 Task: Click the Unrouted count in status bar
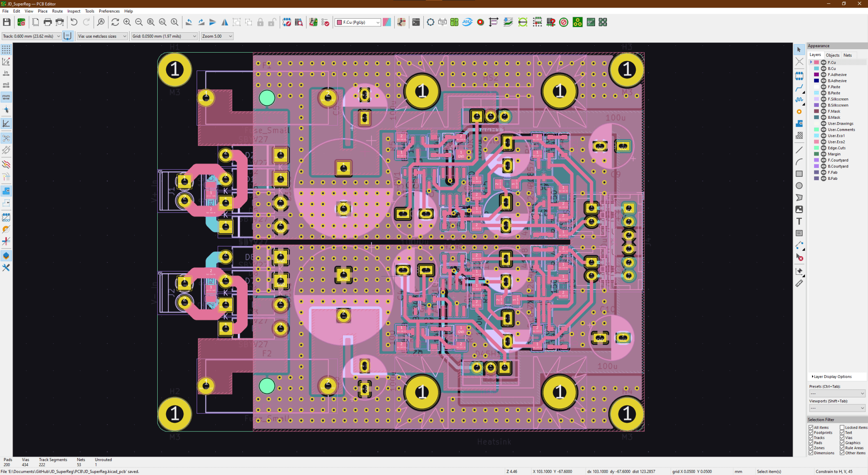[x=96, y=465]
